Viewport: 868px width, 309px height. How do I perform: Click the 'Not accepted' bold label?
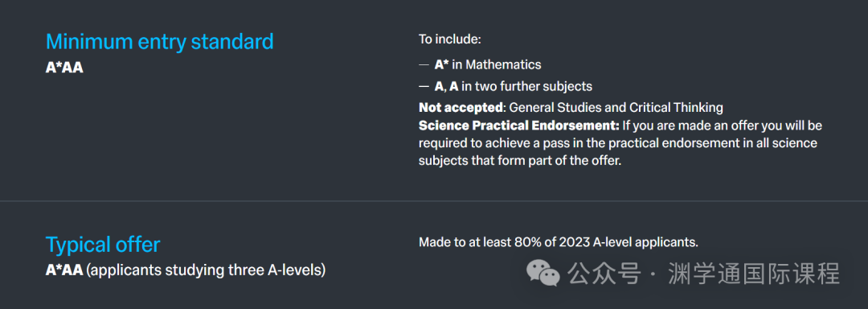[461, 106]
